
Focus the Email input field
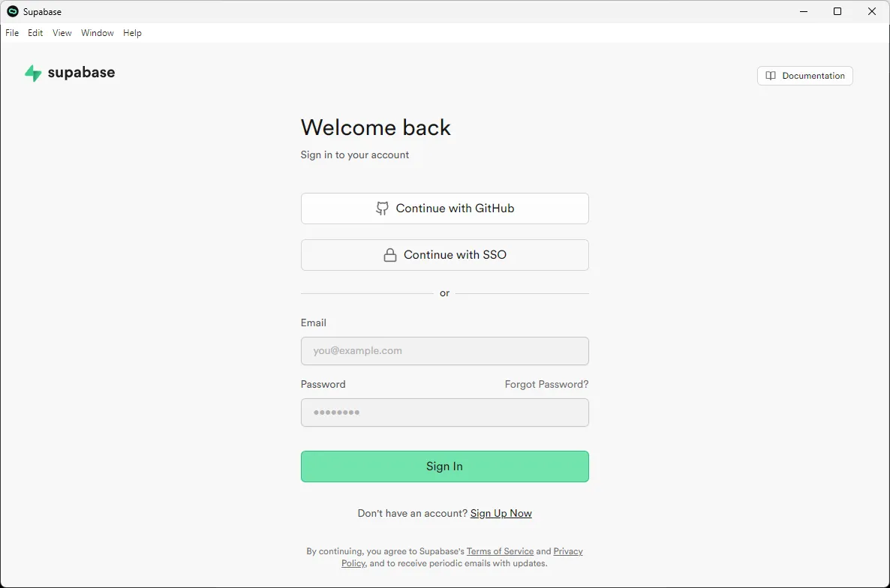point(444,351)
